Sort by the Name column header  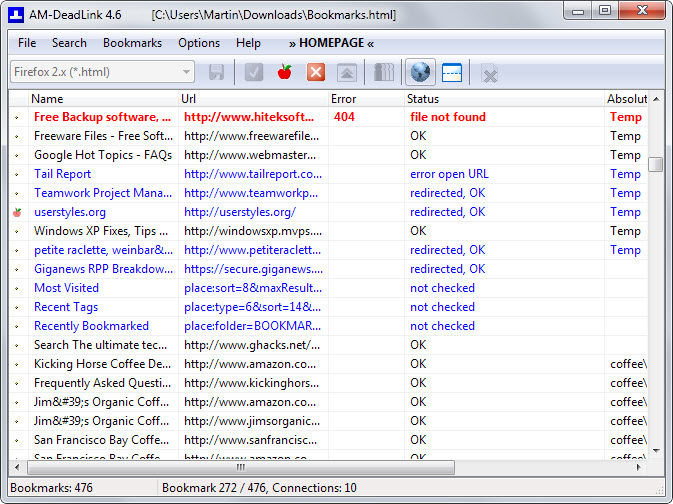pyautogui.click(x=103, y=99)
